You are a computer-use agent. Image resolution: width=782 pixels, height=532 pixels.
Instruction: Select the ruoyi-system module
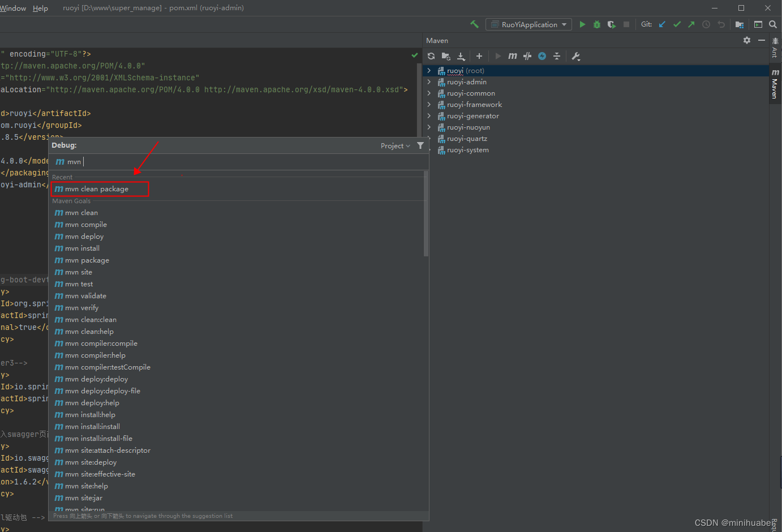click(x=468, y=150)
